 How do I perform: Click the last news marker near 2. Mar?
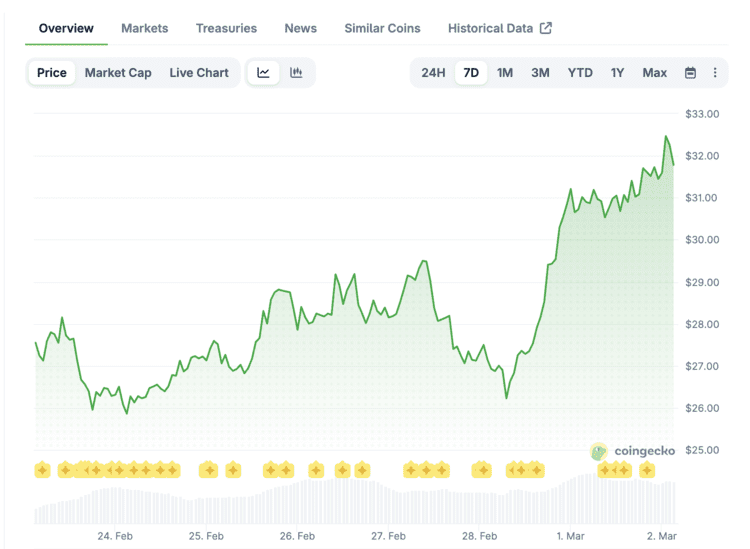click(x=647, y=470)
